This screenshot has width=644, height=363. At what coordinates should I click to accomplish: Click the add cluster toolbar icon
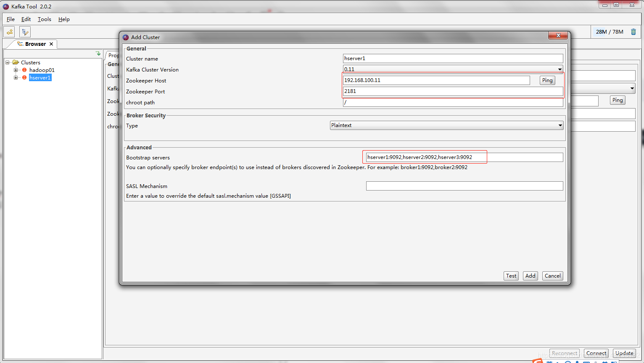10,32
